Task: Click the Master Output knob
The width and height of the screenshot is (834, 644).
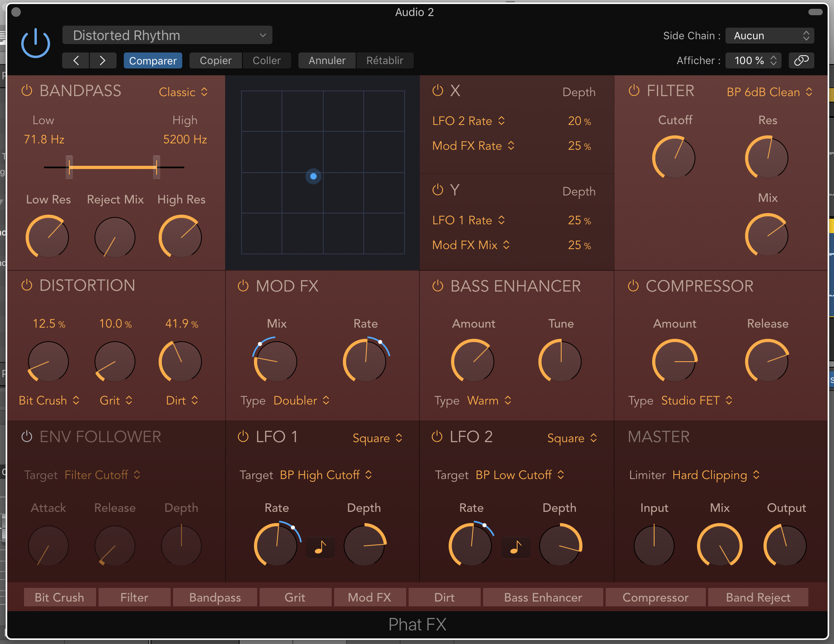Action: pyautogui.click(x=786, y=545)
